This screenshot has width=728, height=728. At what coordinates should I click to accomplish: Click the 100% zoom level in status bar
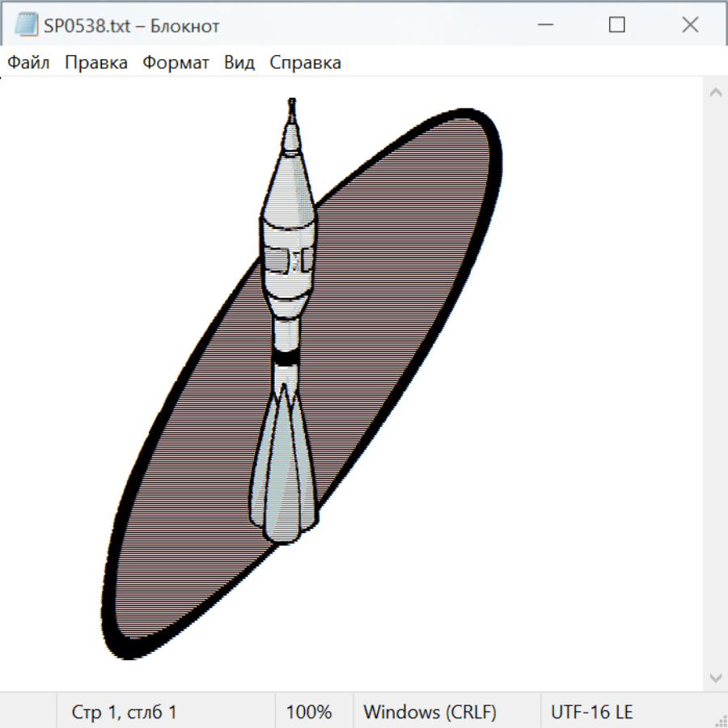pos(309,713)
